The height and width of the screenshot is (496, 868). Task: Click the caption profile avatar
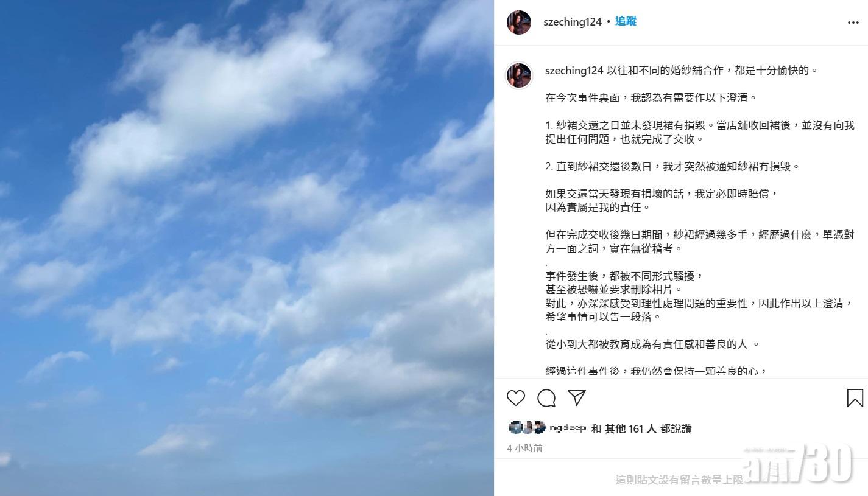pos(519,75)
